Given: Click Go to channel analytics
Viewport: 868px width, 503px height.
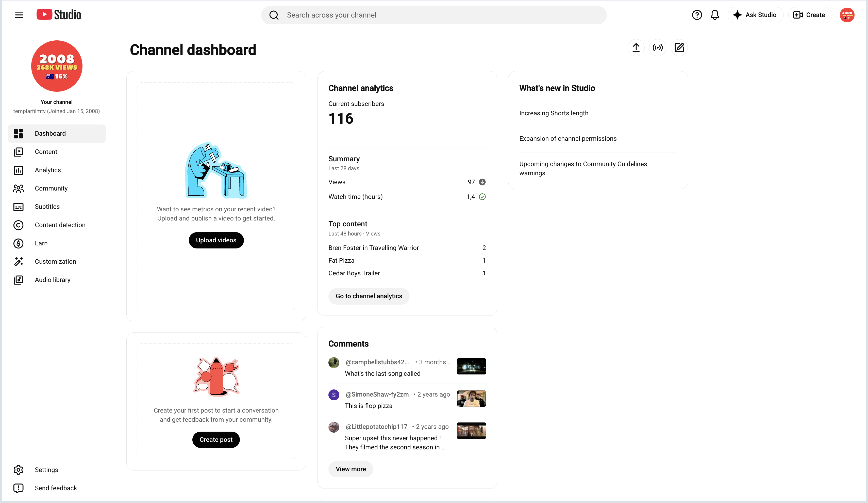Looking at the screenshot, I should click(x=369, y=296).
